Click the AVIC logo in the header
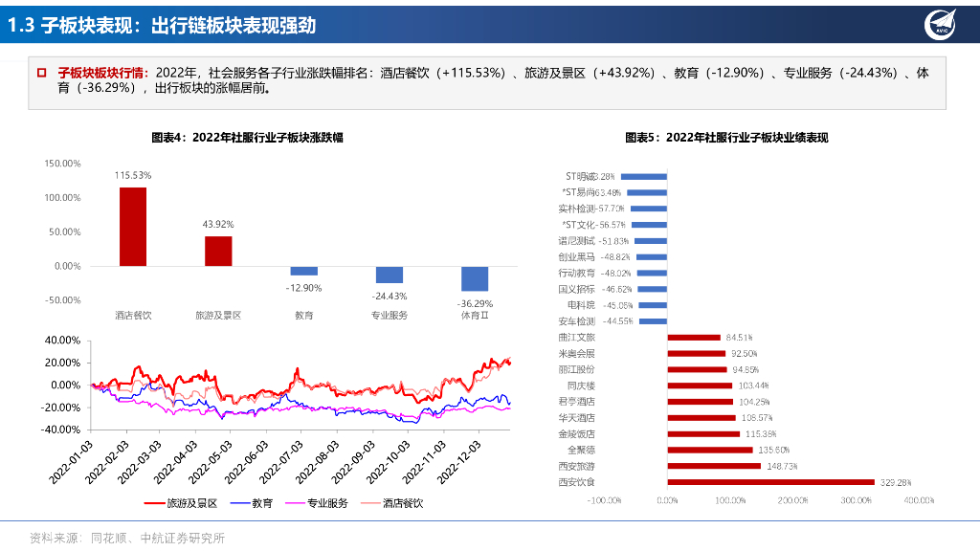 tap(940, 24)
